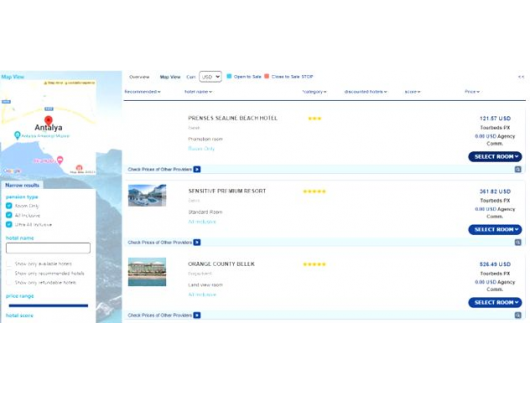The height and width of the screenshot is (393, 530).
Task: Select room for Orange County Belek
Action: coord(495,302)
